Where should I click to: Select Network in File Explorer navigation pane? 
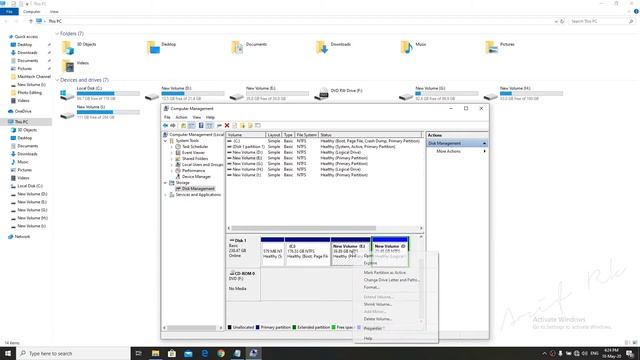pyautogui.click(x=22, y=237)
